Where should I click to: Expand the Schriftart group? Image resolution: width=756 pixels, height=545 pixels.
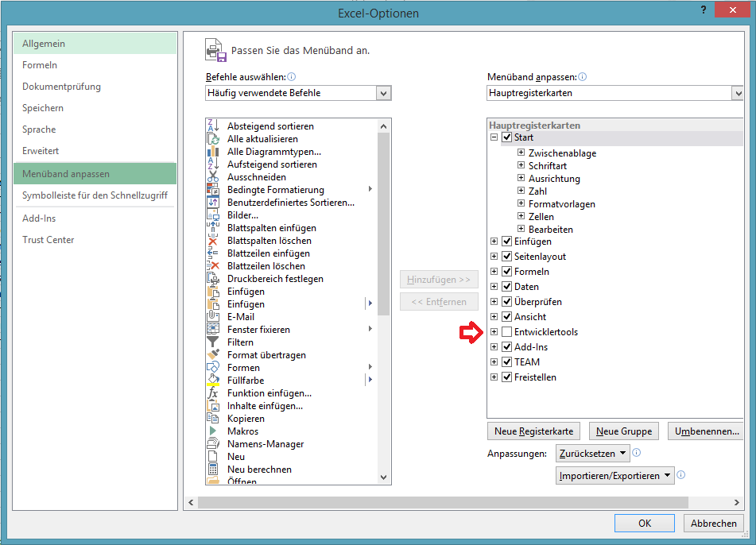pos(521,165)
